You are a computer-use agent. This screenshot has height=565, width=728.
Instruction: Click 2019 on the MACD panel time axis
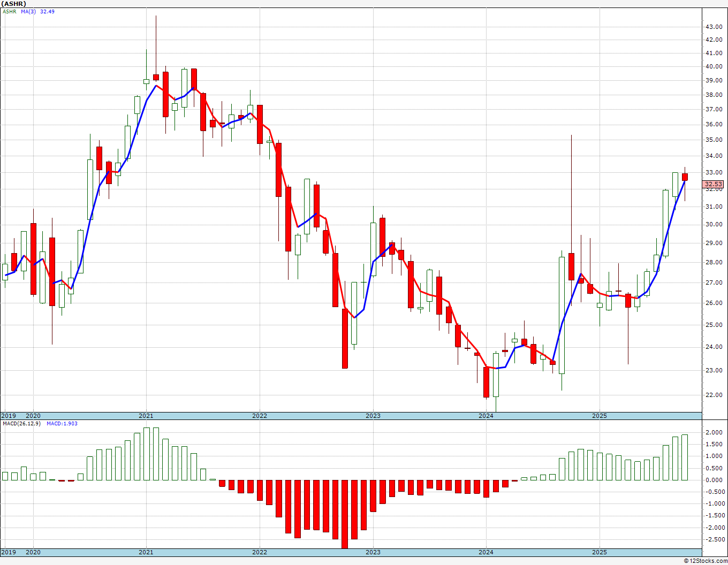coord(8,552)
